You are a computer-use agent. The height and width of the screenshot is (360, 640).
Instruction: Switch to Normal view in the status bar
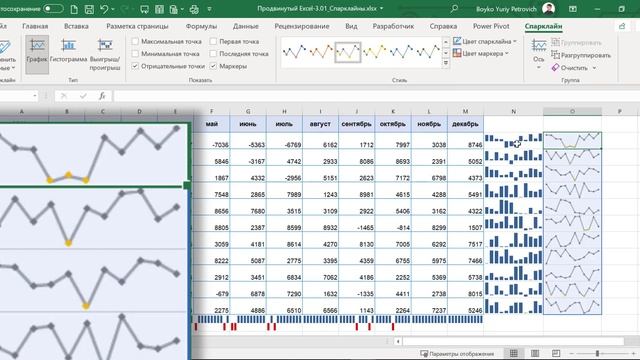tap(513, 353)
